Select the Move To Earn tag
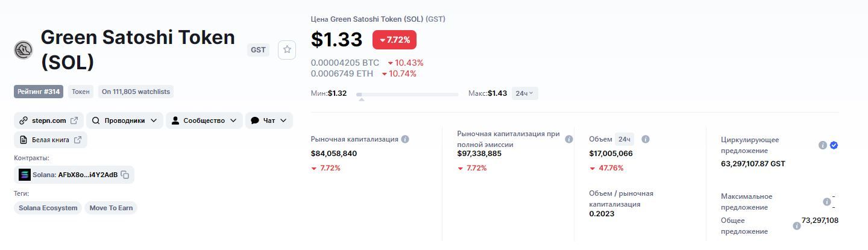868x250 pixels. coord(111,208)
